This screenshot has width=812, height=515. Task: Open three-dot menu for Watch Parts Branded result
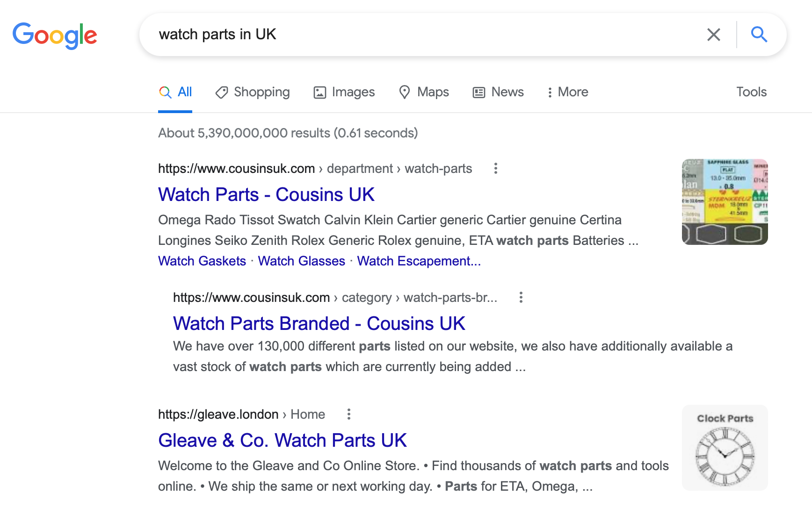(521, 297)
